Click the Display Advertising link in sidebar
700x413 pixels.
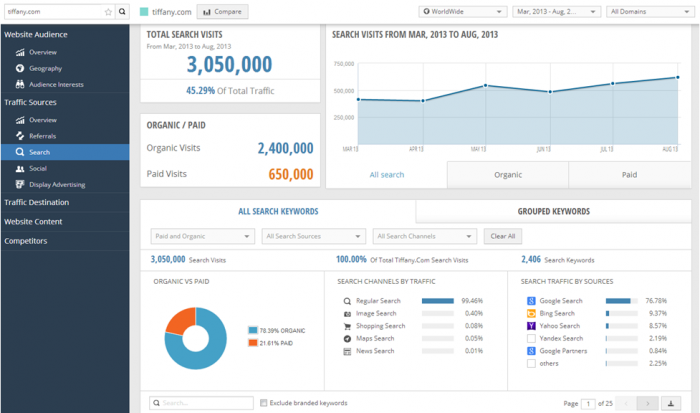point(57,184)
